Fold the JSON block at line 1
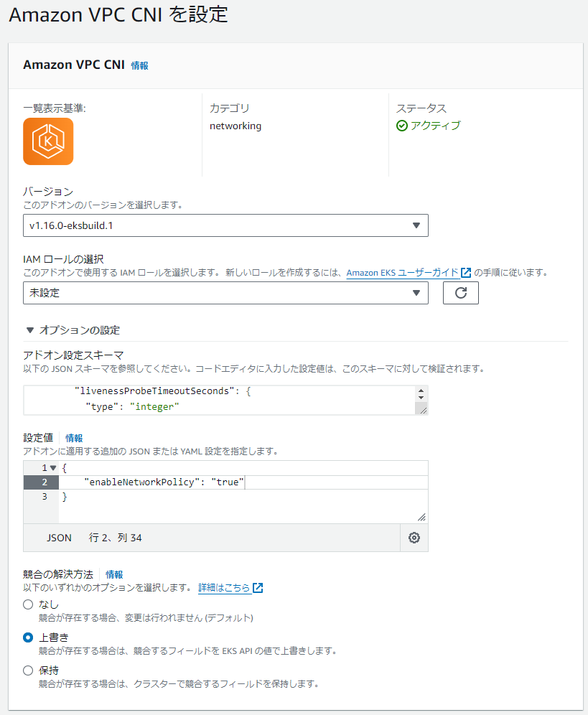The width and height of the screenshot is (588, 715). coord(52,468)
